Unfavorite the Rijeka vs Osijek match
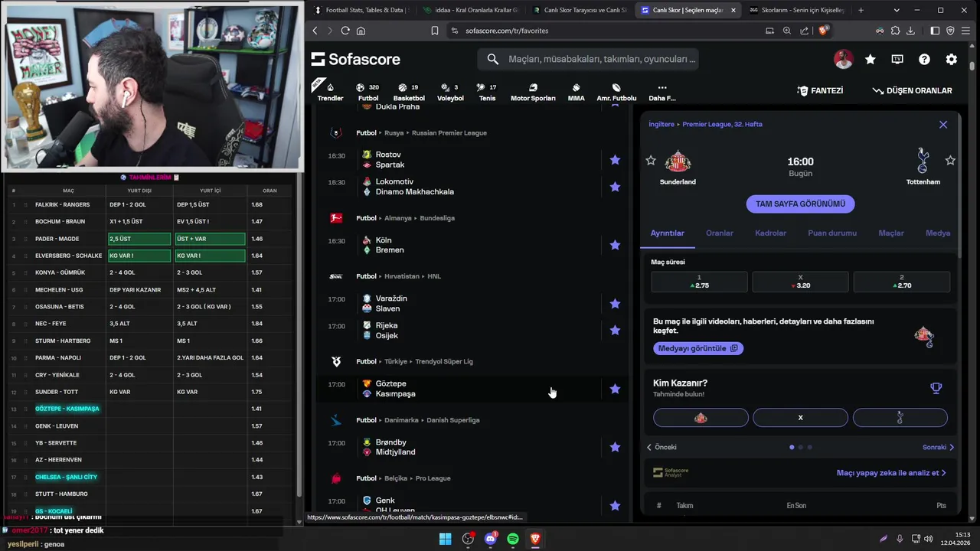The image size is (980, 551). (x=615, y=331)
